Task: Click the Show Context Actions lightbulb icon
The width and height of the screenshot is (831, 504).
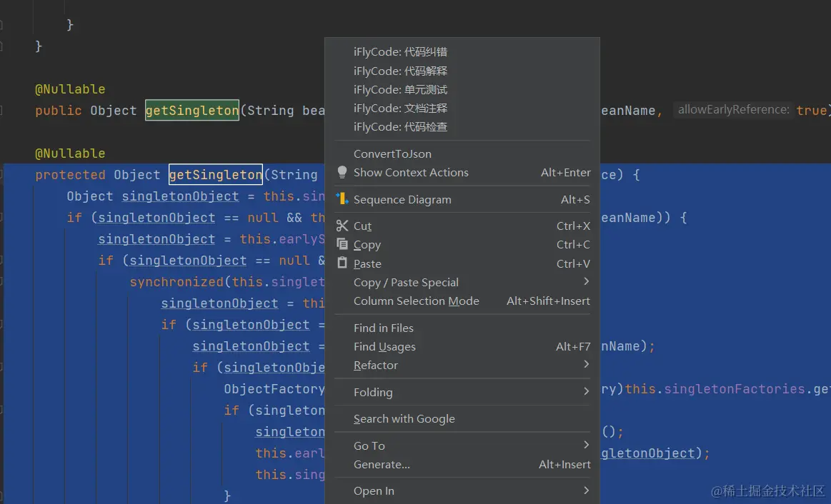Action: [342, 172]
